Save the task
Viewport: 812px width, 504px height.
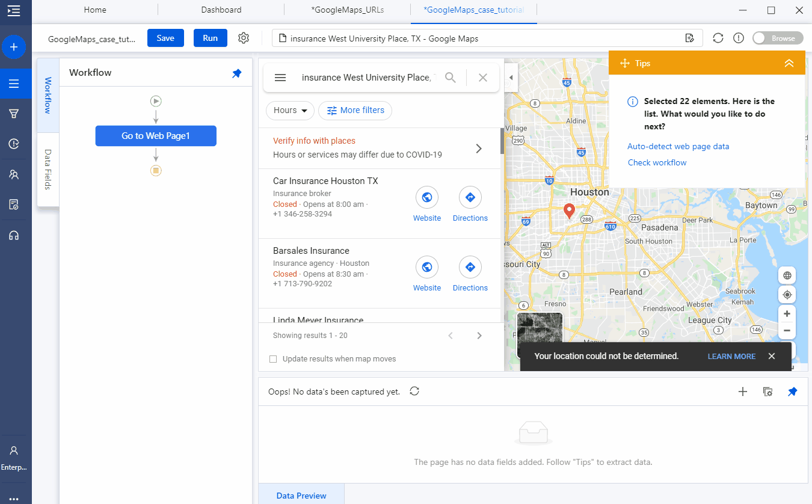[165, 38]
